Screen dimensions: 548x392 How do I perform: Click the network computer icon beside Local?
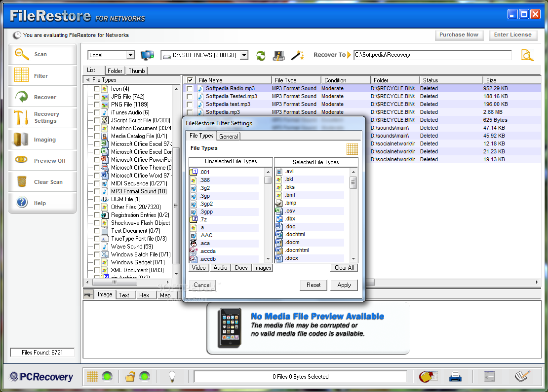(x=147, y=55)
